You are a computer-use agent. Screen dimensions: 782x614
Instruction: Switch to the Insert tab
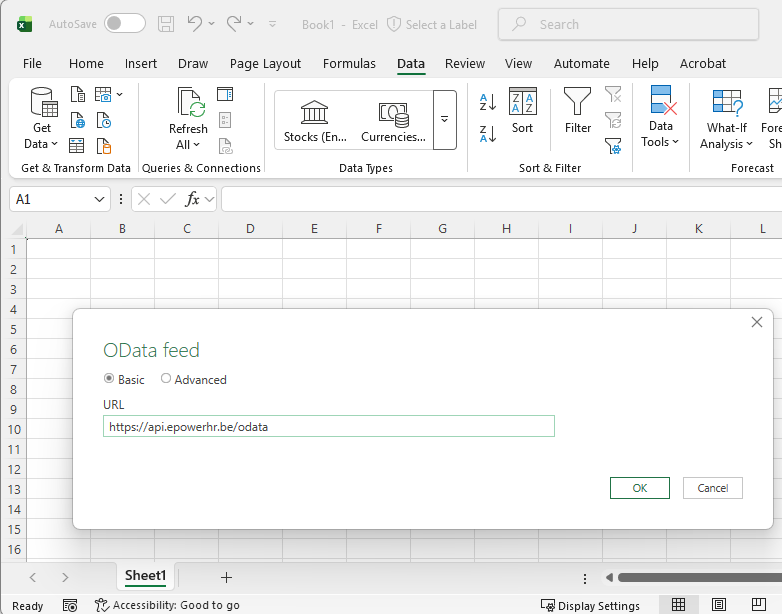(x=141, y=64)
